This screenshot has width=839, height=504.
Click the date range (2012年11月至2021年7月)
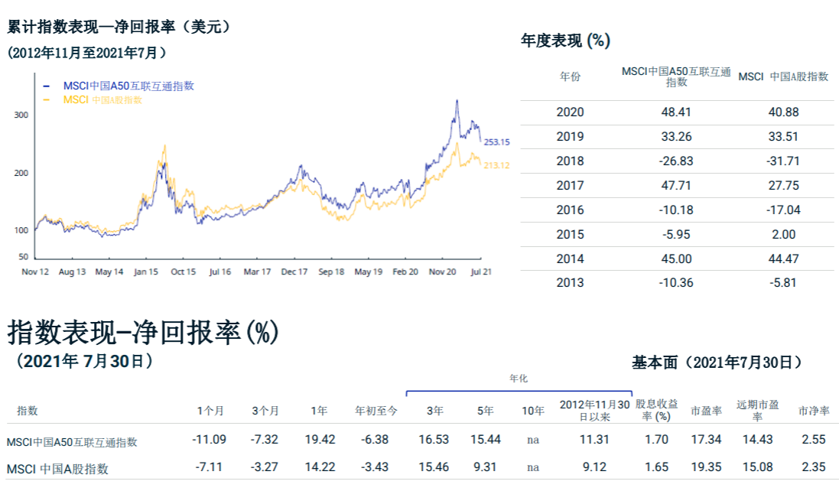coord(87,53)
